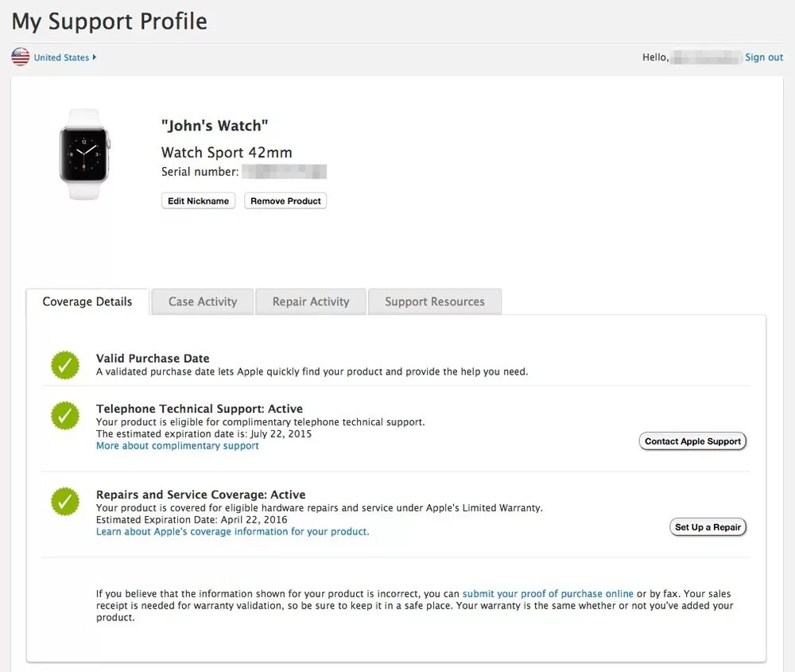
Task: Click the Telephone Technical Support: Active heading
Action: point(200,409)
